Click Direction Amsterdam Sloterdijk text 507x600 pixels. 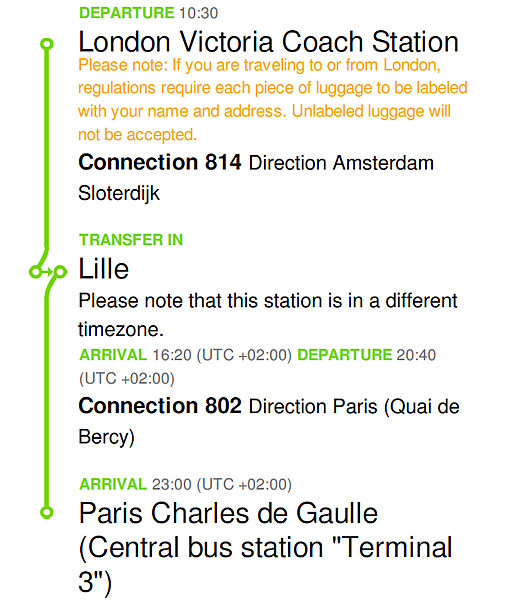(x=256, y=178)
